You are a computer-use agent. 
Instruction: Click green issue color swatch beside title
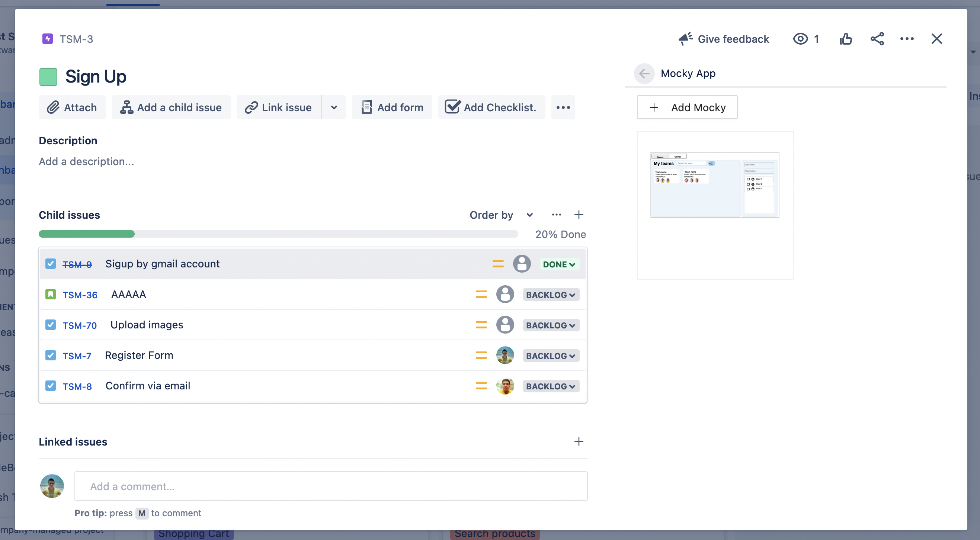(48, 77)
